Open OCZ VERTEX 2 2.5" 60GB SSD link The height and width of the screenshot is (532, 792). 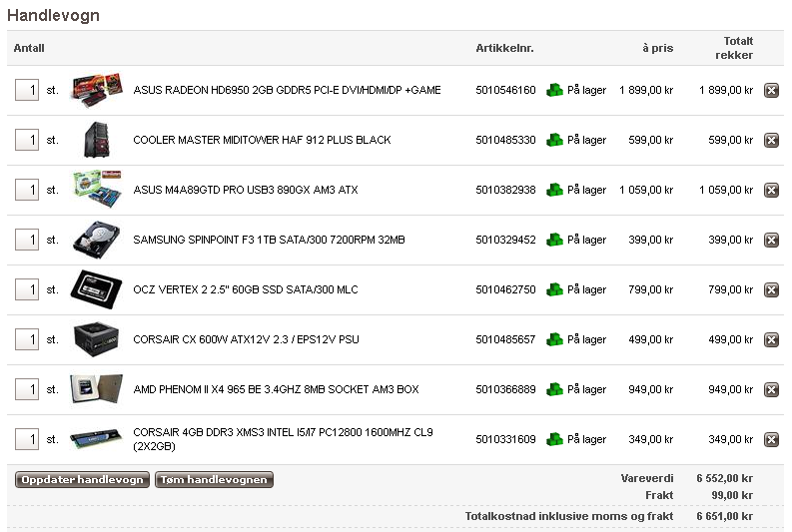246,289
